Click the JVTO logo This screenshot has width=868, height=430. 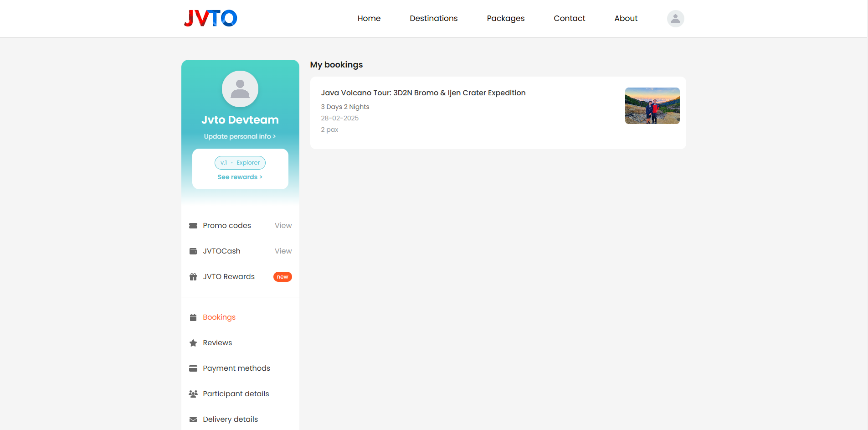coord(210,18)
